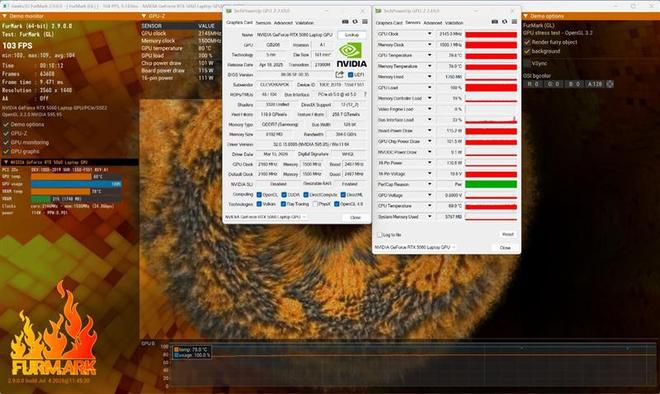Open the GPU Load sensor dropdown arrow
660x394 pixels.
429,88
